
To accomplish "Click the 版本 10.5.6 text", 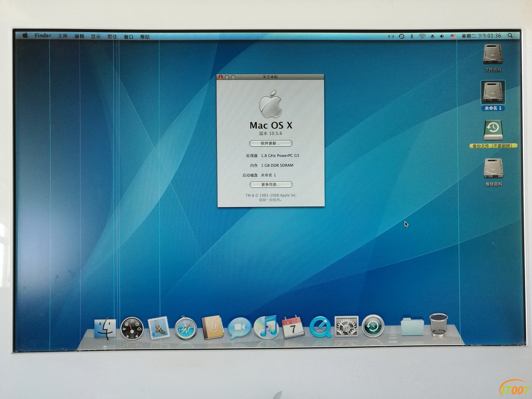I will point(271,133).
